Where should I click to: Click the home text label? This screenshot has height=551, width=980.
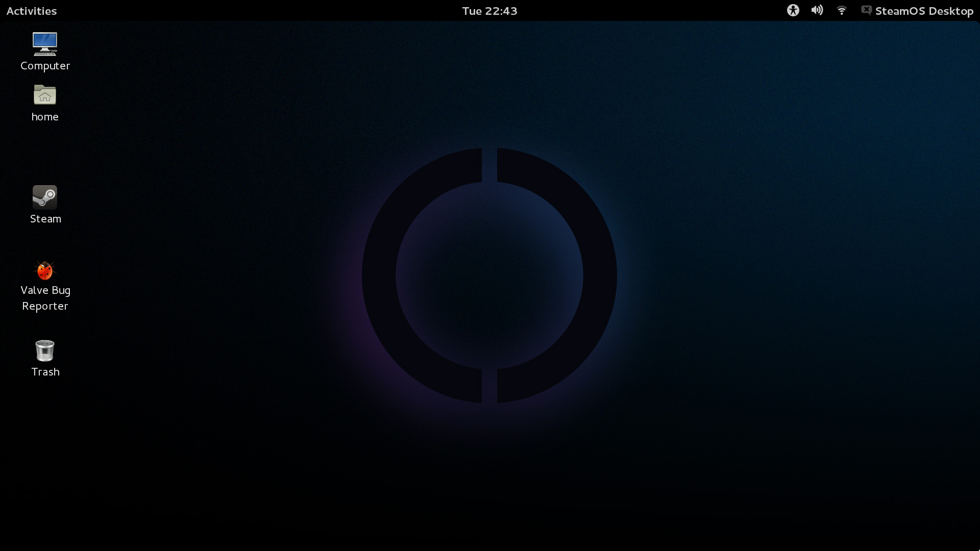(x=45, y=117)
